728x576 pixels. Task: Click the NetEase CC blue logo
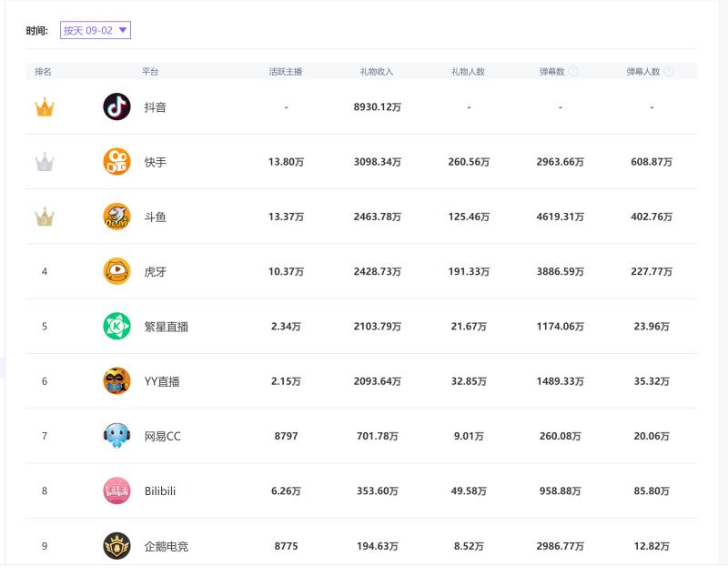click(116, 436)
